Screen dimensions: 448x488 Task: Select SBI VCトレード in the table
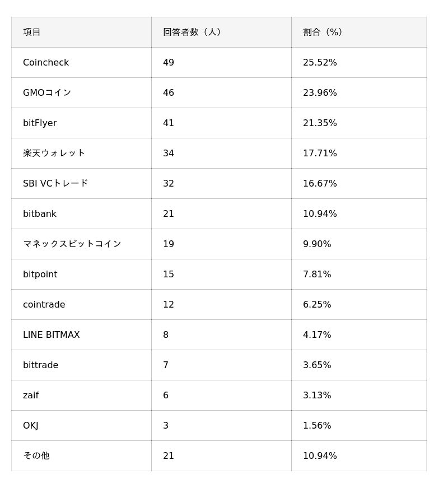pyautogui.click(x=55, y=183)
